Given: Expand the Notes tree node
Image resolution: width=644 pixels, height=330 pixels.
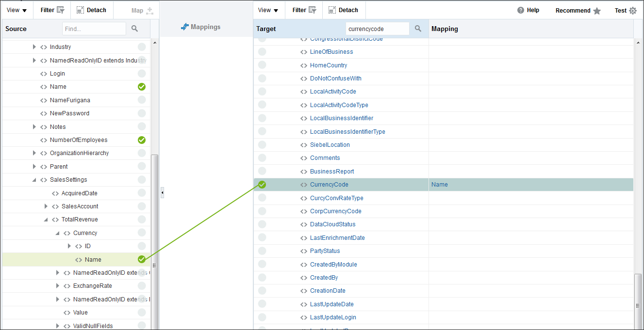Looking at the screenshot, I should click(34, 126).
